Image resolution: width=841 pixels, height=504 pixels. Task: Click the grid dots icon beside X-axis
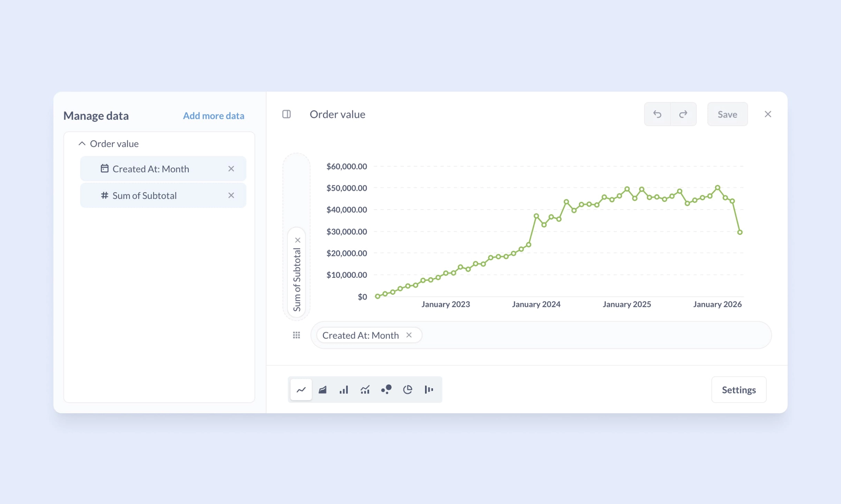click(x=296, y=335)
